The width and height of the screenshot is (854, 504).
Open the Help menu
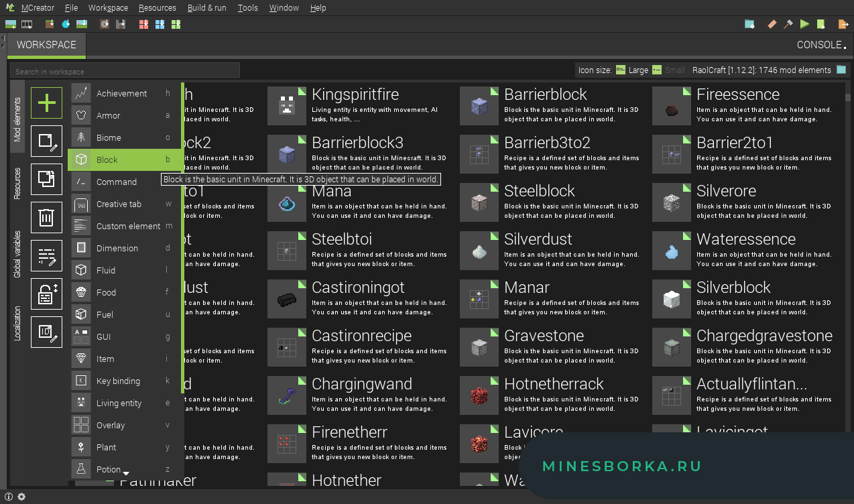click(318, 8)
